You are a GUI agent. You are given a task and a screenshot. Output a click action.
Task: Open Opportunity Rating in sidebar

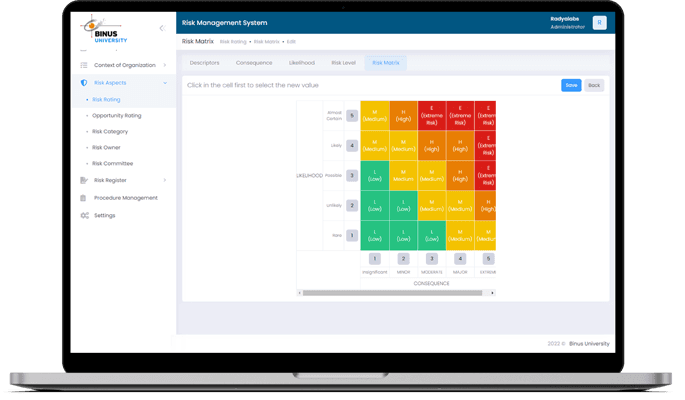pos(116,115)
